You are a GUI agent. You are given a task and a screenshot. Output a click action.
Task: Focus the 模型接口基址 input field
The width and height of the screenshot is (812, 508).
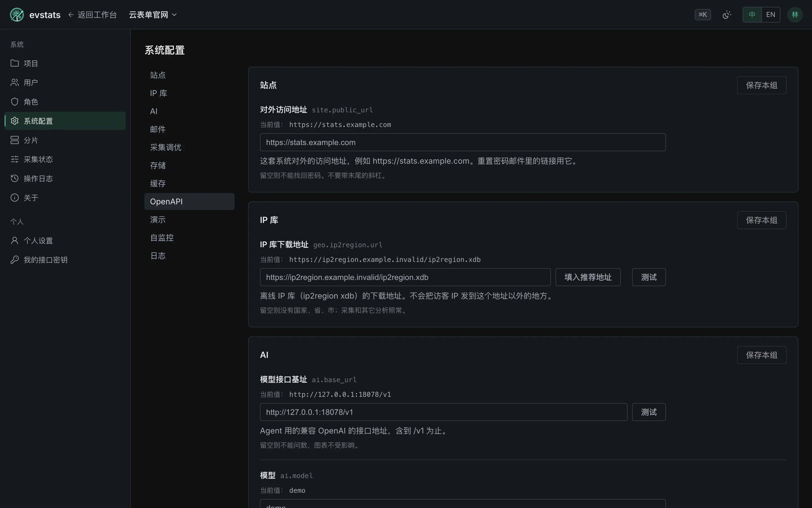coord(443,412)
